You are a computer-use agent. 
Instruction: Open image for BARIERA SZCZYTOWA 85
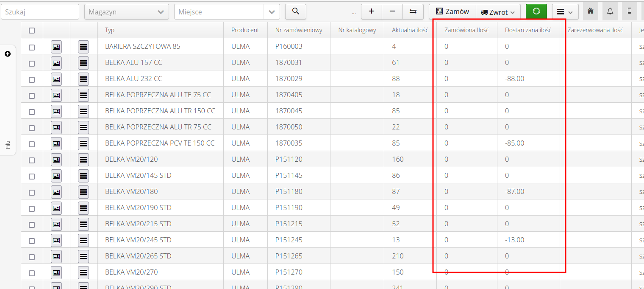[56, 47]
